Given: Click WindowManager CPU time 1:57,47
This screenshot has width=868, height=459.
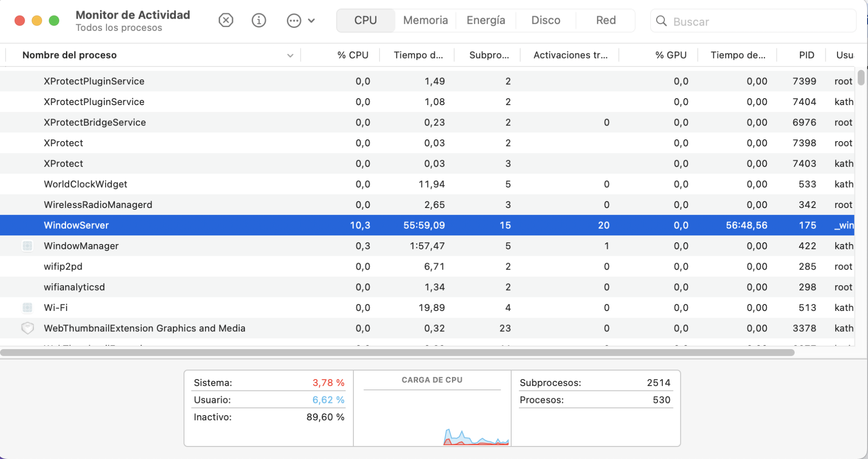Looking at the screenshot, I should pos(427,246).
